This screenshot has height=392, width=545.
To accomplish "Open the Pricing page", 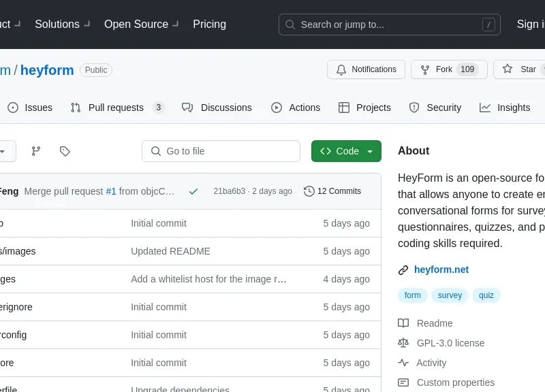I will [209, 24].
